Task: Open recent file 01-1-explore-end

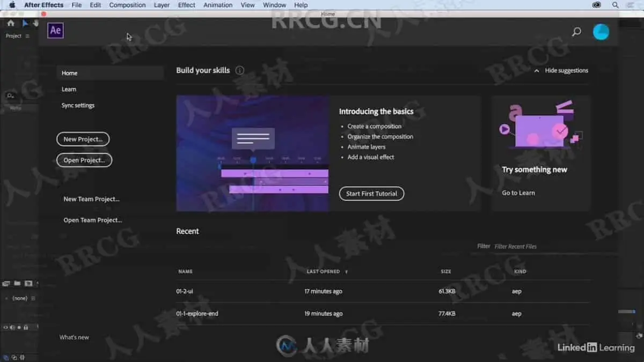Action: 197,314
